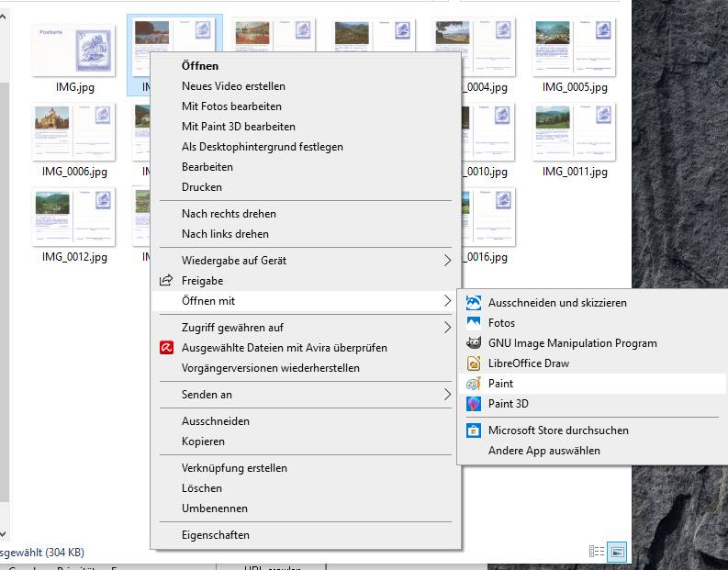Click the Paint 3D icon

(474, 404)
